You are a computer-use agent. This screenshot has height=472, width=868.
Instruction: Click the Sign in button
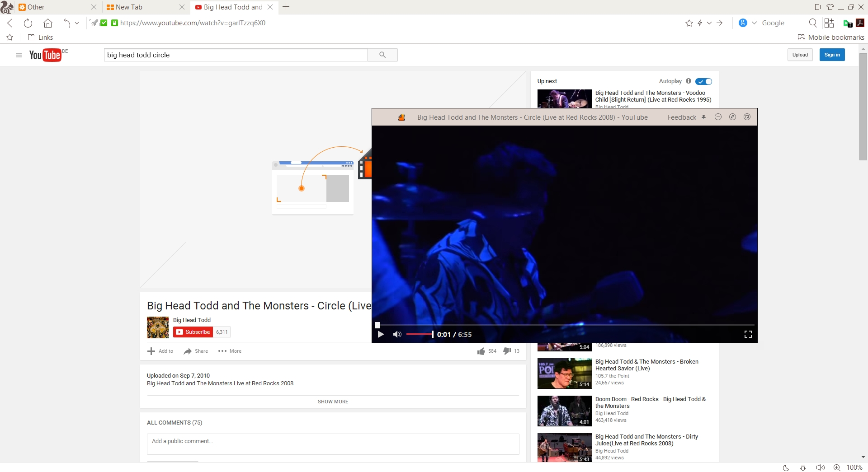coord(832,55)
